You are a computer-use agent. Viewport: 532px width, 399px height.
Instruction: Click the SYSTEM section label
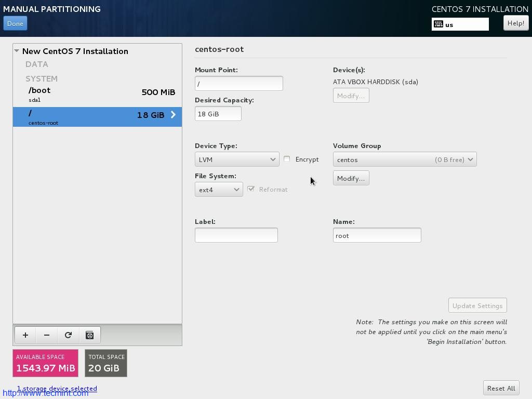pyautogui.click(x=42, y=79)
